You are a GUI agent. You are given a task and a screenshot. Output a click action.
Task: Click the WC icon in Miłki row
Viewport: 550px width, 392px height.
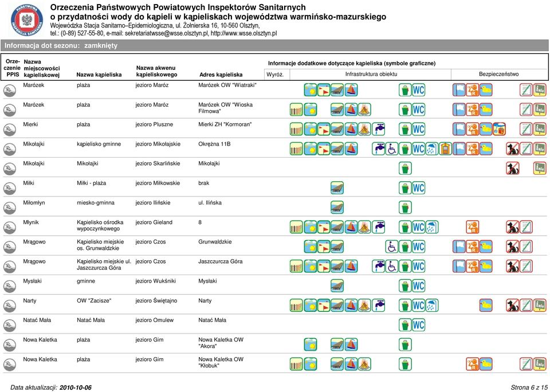coord(418,188)
